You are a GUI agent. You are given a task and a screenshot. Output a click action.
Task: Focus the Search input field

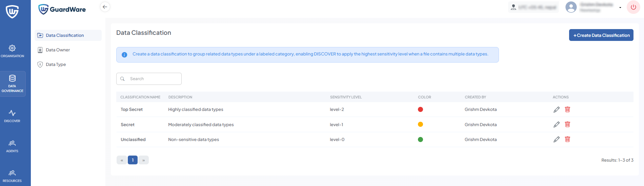(x=153, y=79)
